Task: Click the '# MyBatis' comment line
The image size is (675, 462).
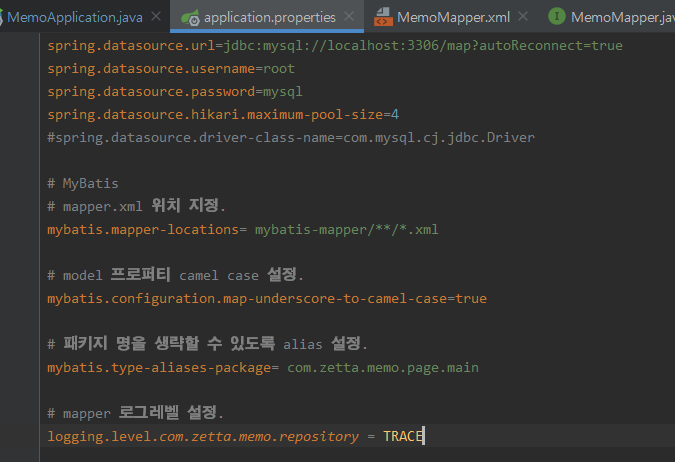Action: (83, 184)
